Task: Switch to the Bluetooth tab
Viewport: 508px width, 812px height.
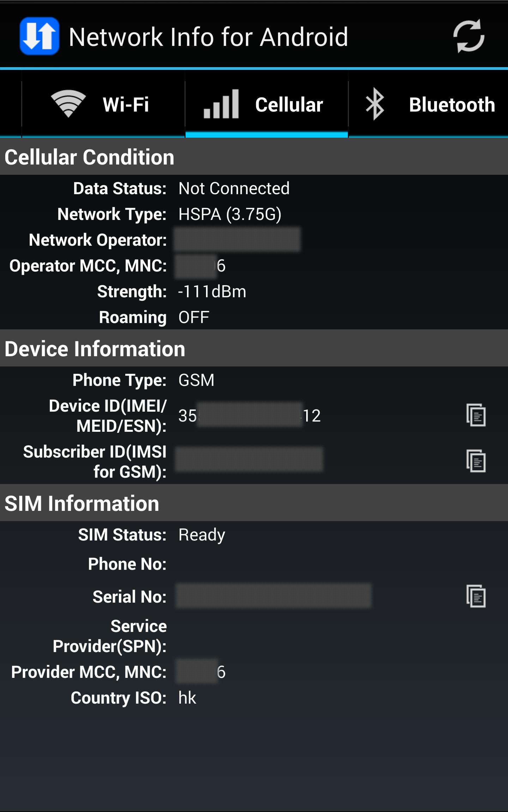Action: [x=452, y=105]
